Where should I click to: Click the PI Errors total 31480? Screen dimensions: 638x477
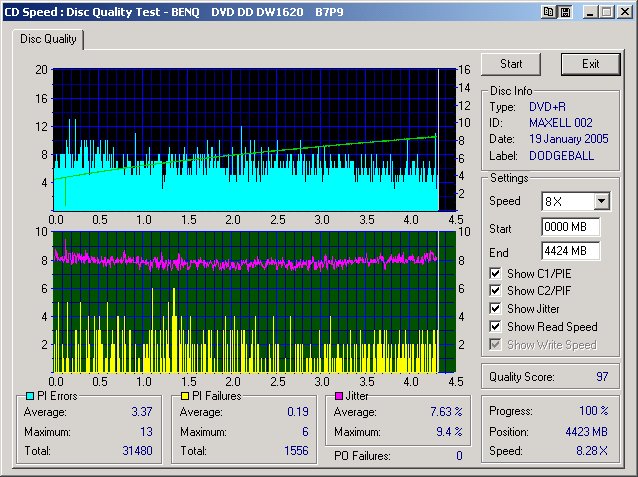click(x=137, y=451)
